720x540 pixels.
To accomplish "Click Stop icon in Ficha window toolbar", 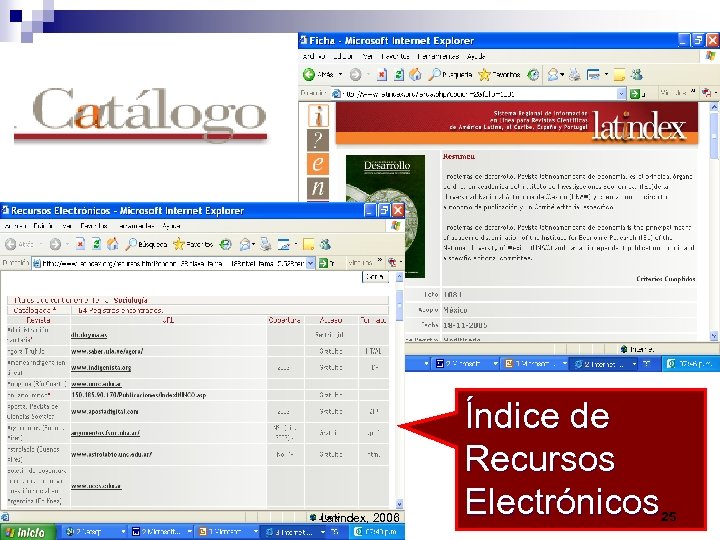I will click(382, 74).
